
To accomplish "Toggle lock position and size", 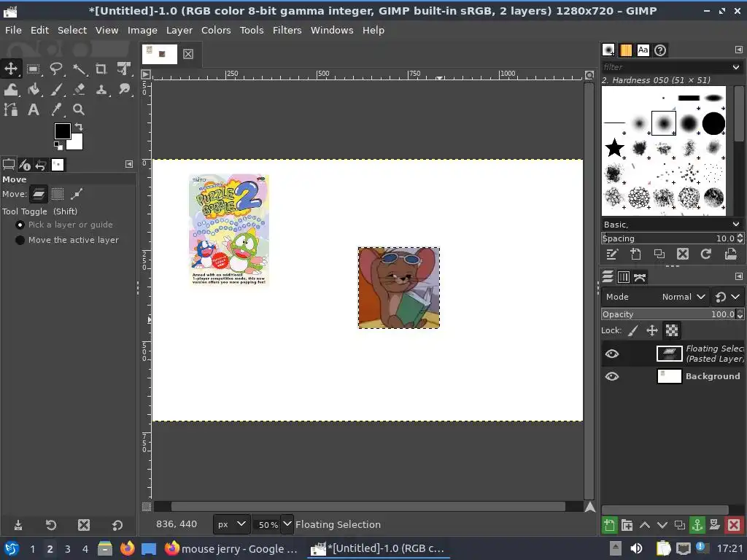I will 652,330.
